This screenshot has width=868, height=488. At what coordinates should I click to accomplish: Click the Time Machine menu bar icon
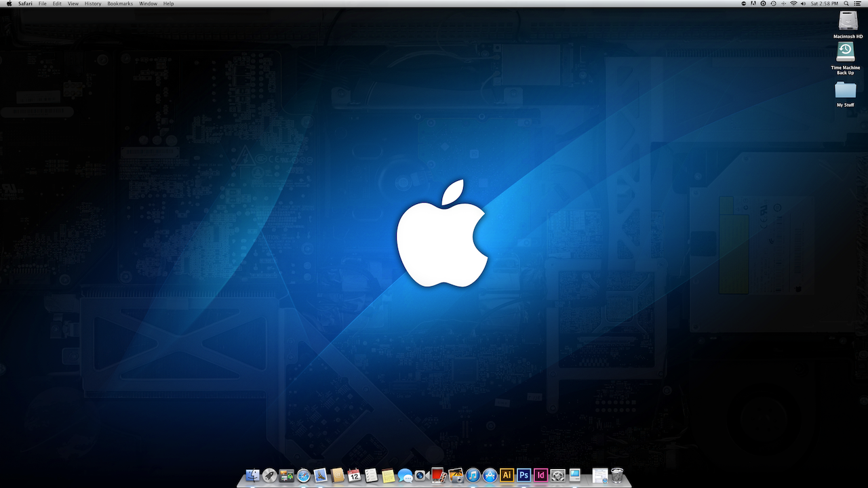coord(773,3)
